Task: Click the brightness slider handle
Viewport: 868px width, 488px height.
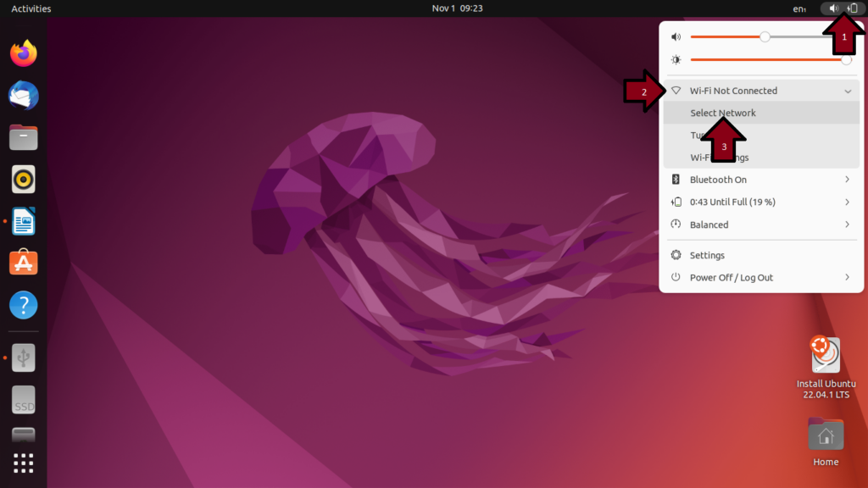Action: click(x=846, y=60)
